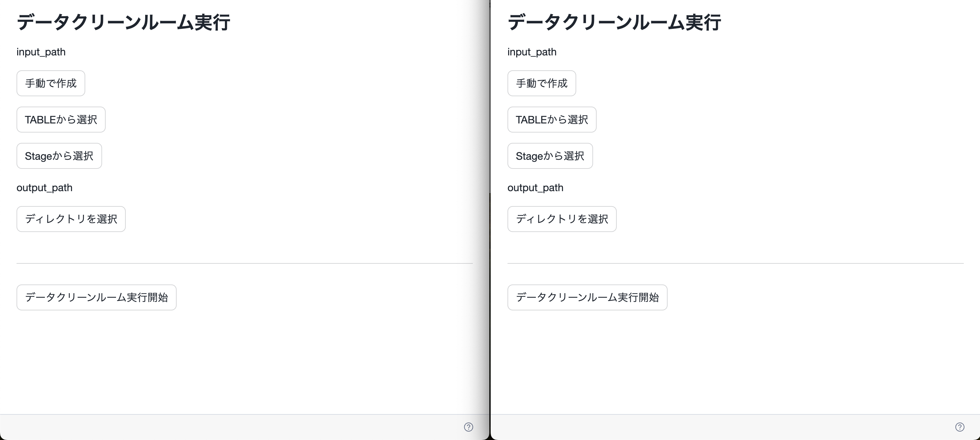
Task: Start データクリーンルーム実行開始 in right pane
Action: (587, 297)
